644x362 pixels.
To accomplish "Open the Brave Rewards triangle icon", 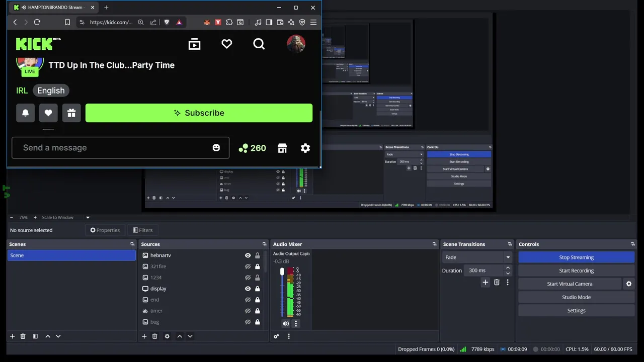I will tap(179, 22).
